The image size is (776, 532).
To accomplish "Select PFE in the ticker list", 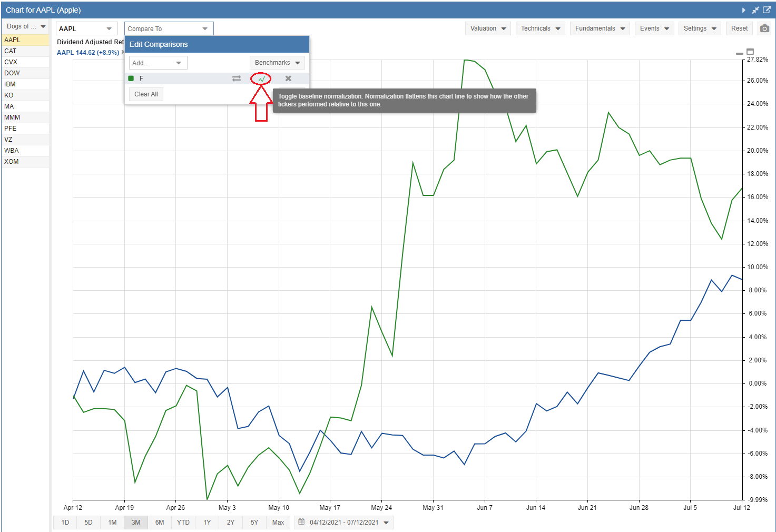I will [25, 129].
